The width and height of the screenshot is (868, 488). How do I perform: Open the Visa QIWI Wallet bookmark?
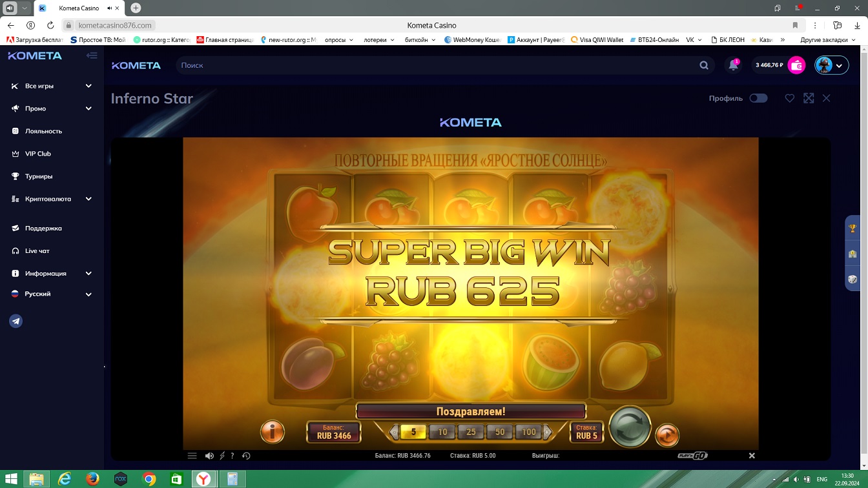point(597,39)
